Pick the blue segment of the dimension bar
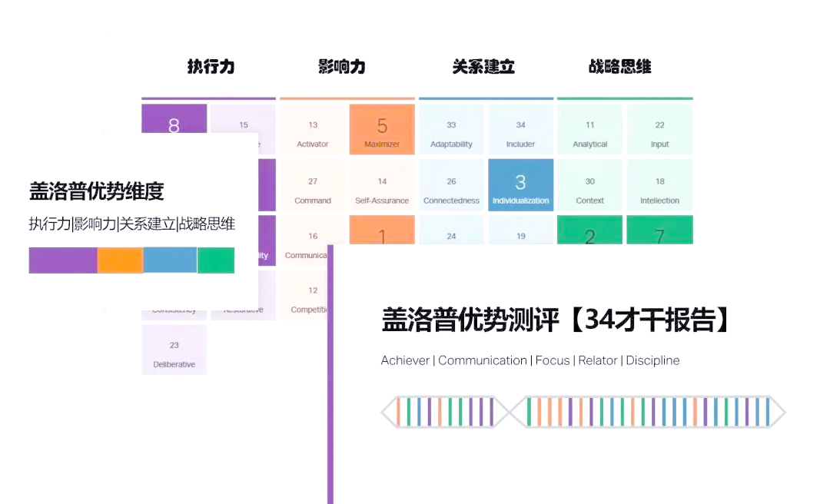The width and height of the screenshot is (830, 504). [170, 260]
